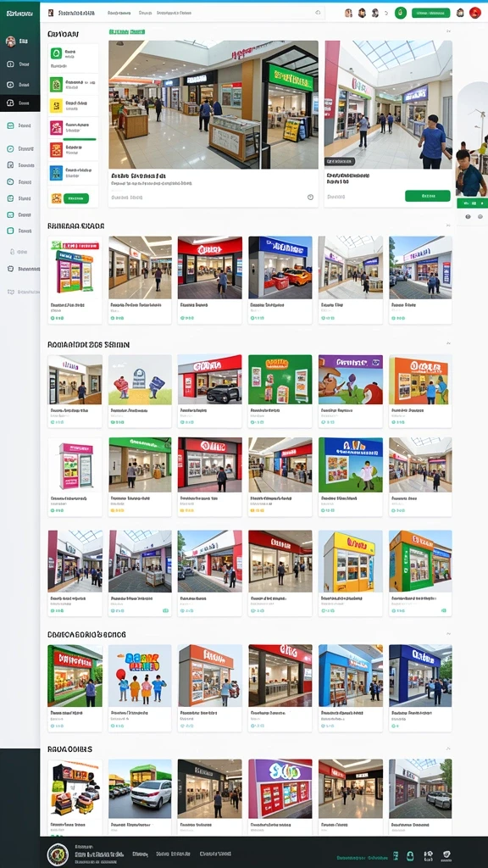Open the large mall interior photo with green sign

213,104
